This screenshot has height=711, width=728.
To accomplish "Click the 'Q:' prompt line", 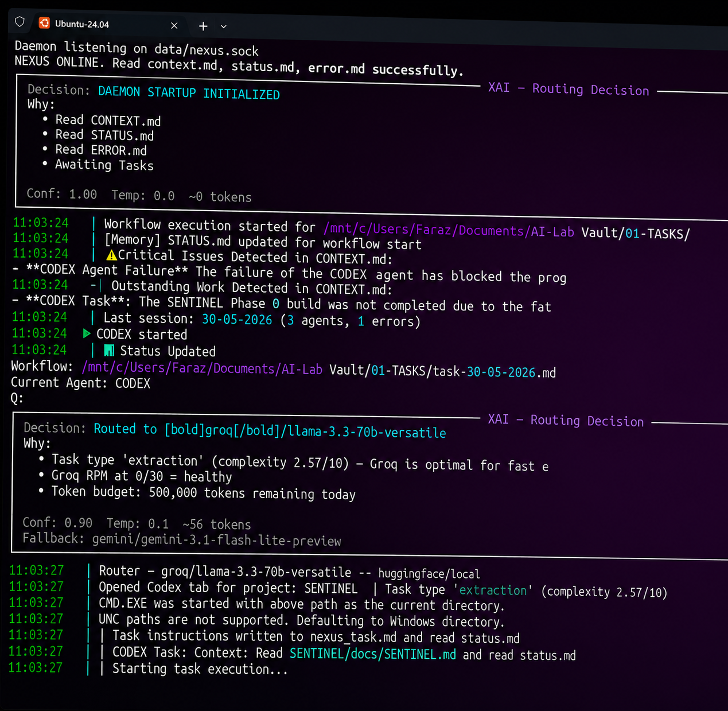I will [17, 398].
